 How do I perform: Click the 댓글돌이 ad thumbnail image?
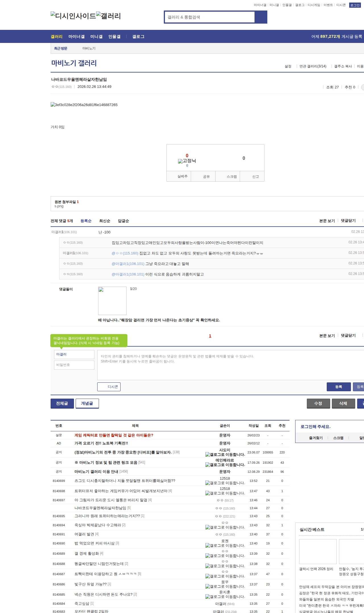click(112, 301)
